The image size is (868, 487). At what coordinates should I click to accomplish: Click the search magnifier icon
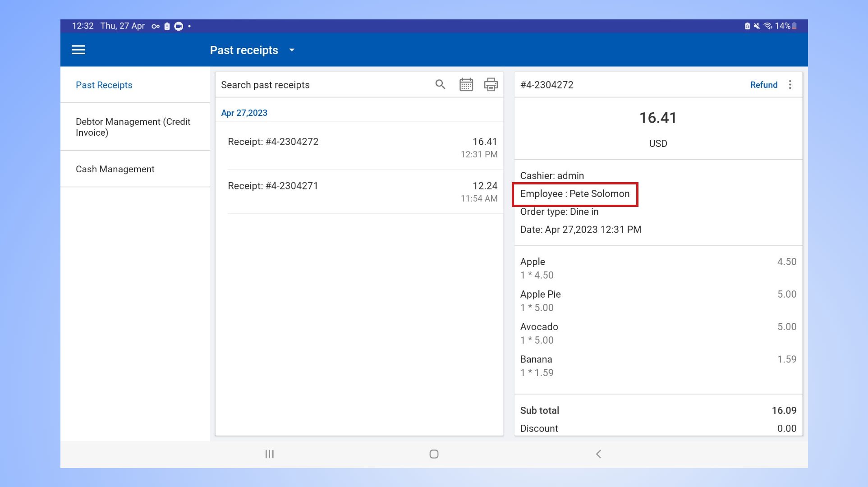pyautogui.click(x=440, y=84)
